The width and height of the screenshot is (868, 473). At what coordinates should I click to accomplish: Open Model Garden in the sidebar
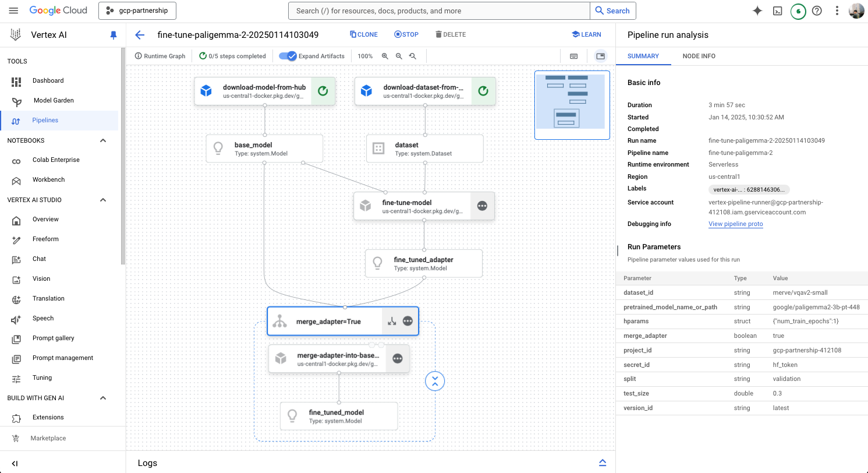54,100
